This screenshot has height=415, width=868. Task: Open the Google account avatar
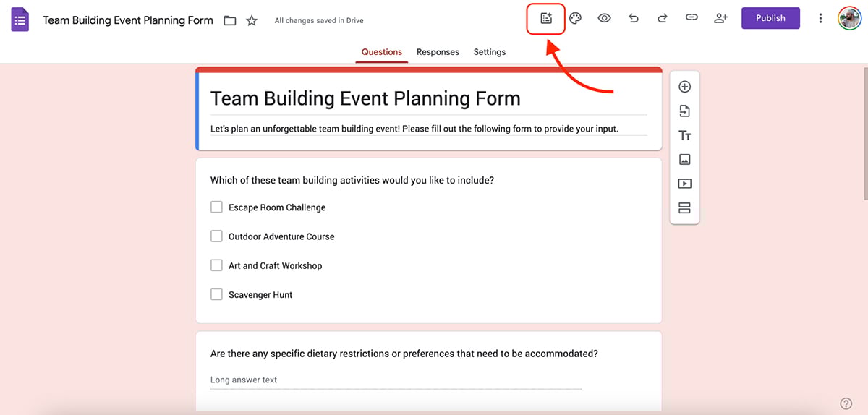point(849,19)
